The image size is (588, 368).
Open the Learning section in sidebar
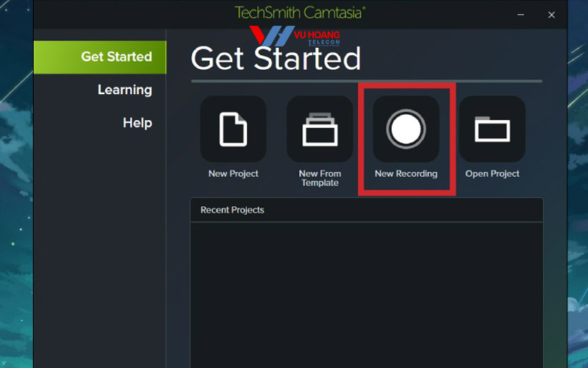pyautogui.click(x=124, y=90)
